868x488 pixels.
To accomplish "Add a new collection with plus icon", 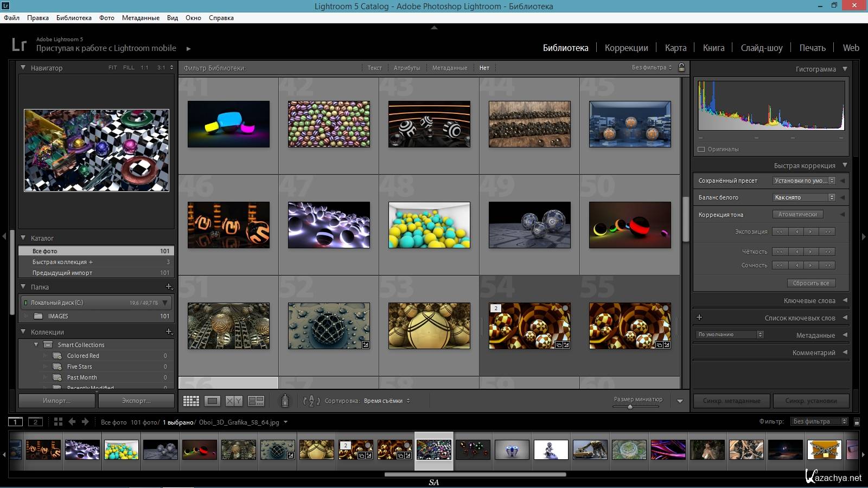I will (169, 331).
